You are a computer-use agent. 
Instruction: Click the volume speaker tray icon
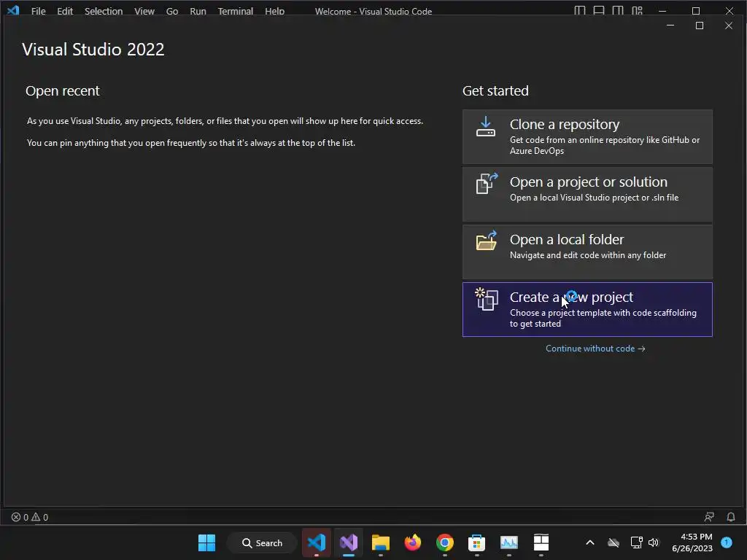tap(654, 542)
